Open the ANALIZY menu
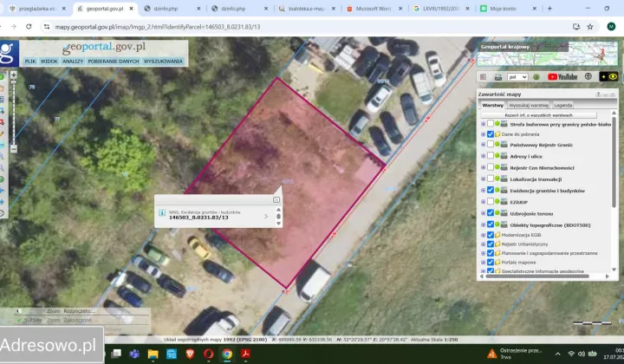This screenshot has width=624, height=364. click(x=73, y=62)
